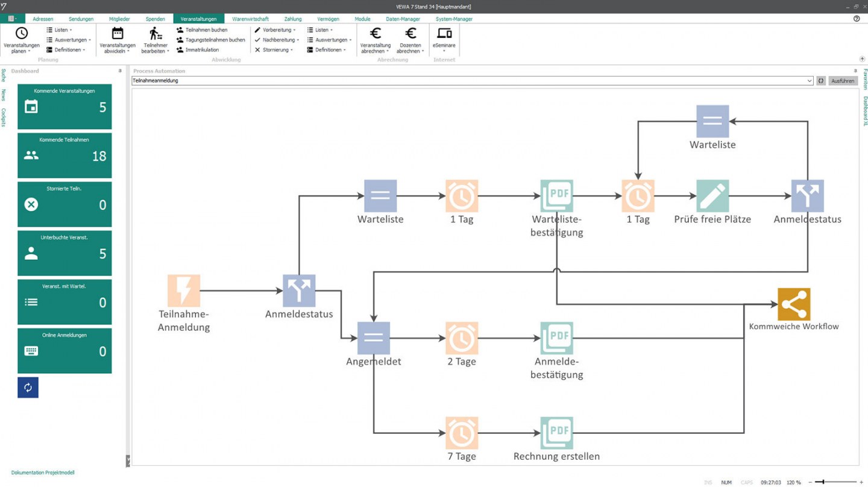Viewport: 868px width, 487px height.
Task: Click Immatrikulation
Action: tap(197, 50)
